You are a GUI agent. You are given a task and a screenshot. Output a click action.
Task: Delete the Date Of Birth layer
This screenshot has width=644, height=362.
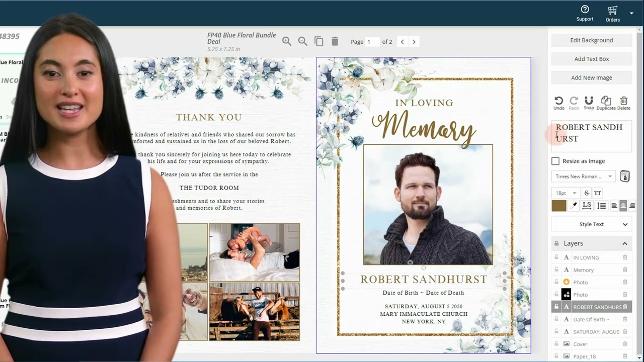point(625,319)
